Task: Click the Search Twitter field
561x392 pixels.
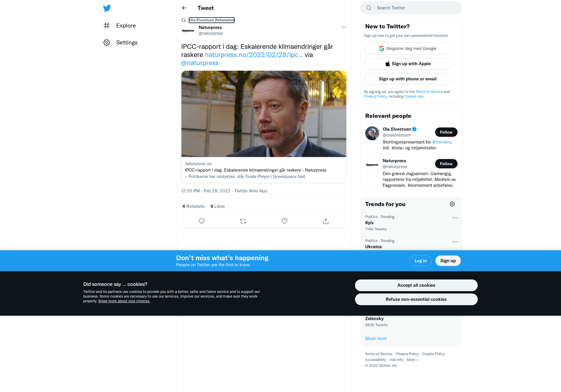Action: click(411, 8)
